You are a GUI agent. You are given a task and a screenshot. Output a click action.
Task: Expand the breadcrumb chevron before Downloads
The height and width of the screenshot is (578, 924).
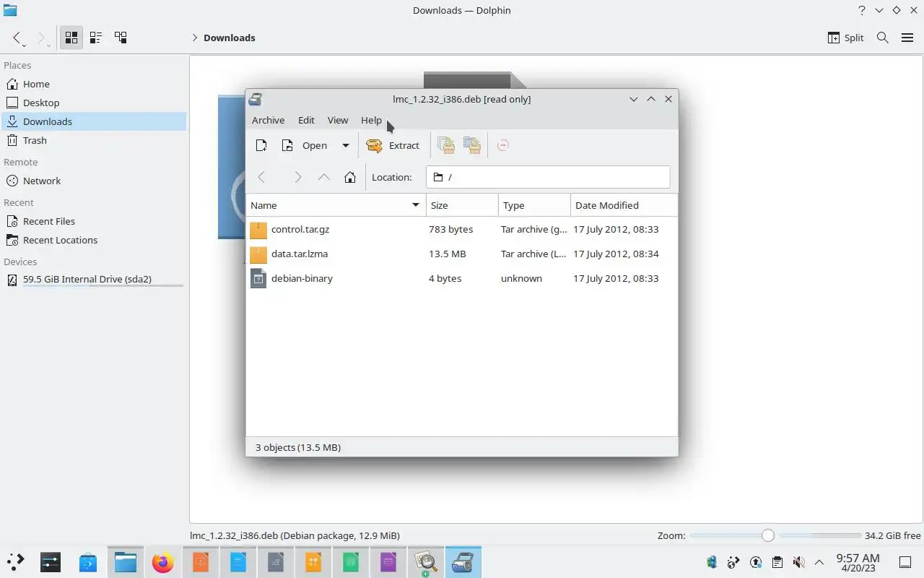click(x=194, y=38)
